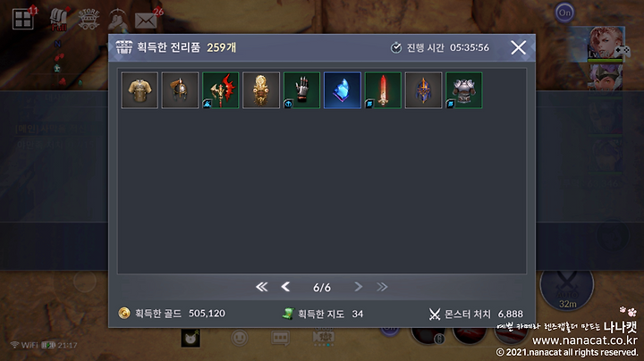Select the blue crested helmet item
The width and height of the screenshot is (644, 361).
pyautogui.click(x=423, y=90)
